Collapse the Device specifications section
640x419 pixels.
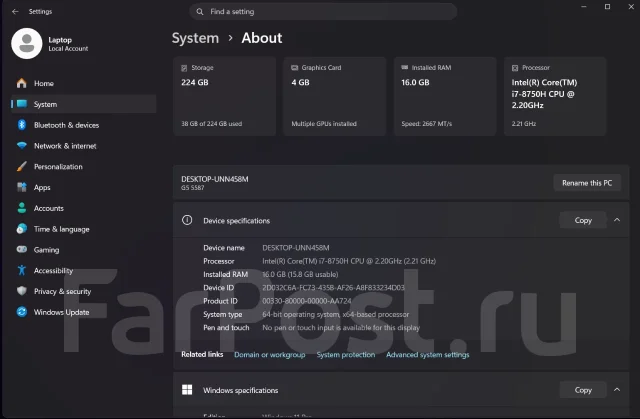617,220
